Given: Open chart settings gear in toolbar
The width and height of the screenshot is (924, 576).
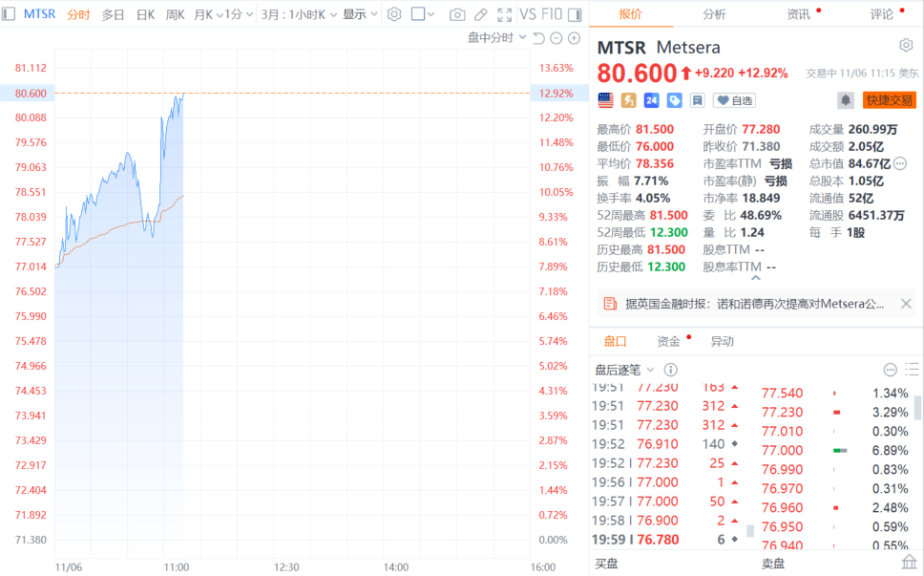Looking at the screenshot, I should coord(394,13).
